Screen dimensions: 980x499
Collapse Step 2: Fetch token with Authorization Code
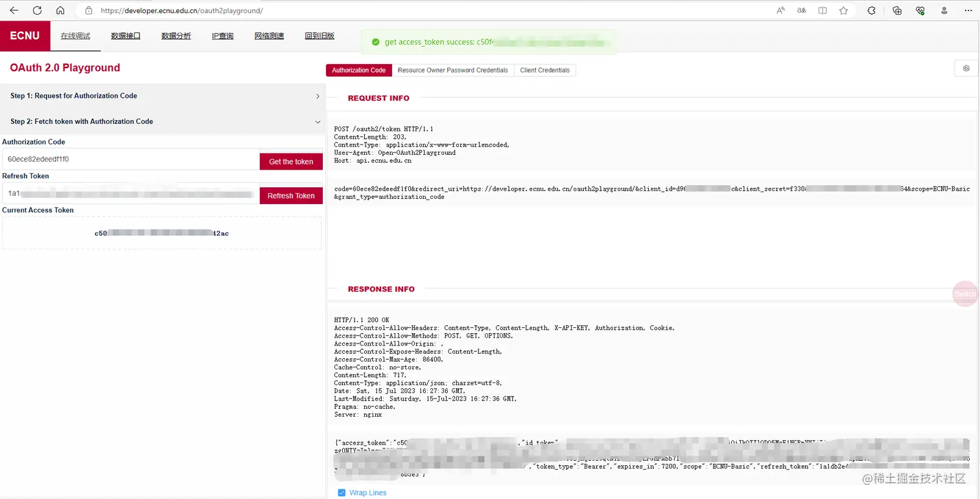coord(161,121)
